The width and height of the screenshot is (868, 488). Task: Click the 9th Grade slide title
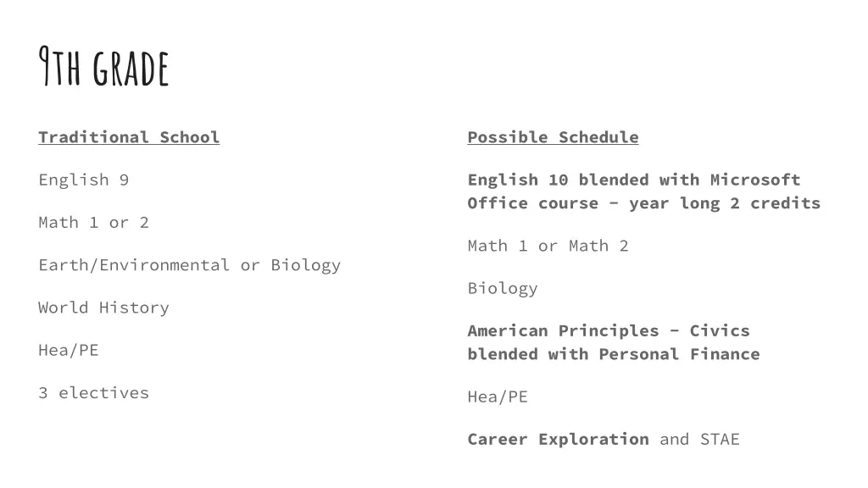click(103, 67)
